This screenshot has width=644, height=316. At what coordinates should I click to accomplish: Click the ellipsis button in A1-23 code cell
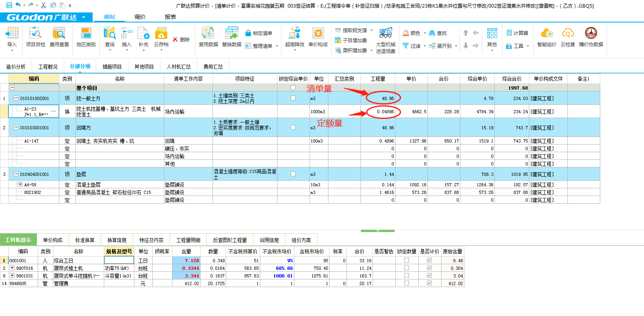click(53, 111)
